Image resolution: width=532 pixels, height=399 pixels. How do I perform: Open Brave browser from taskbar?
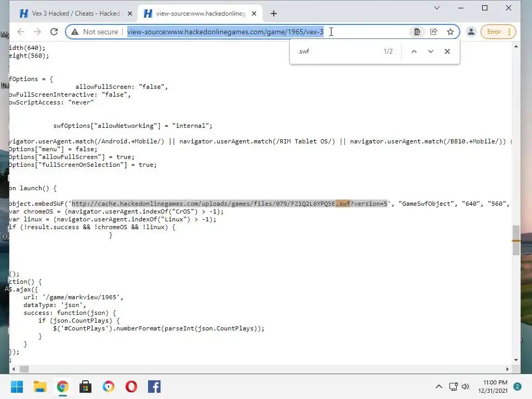108,387
